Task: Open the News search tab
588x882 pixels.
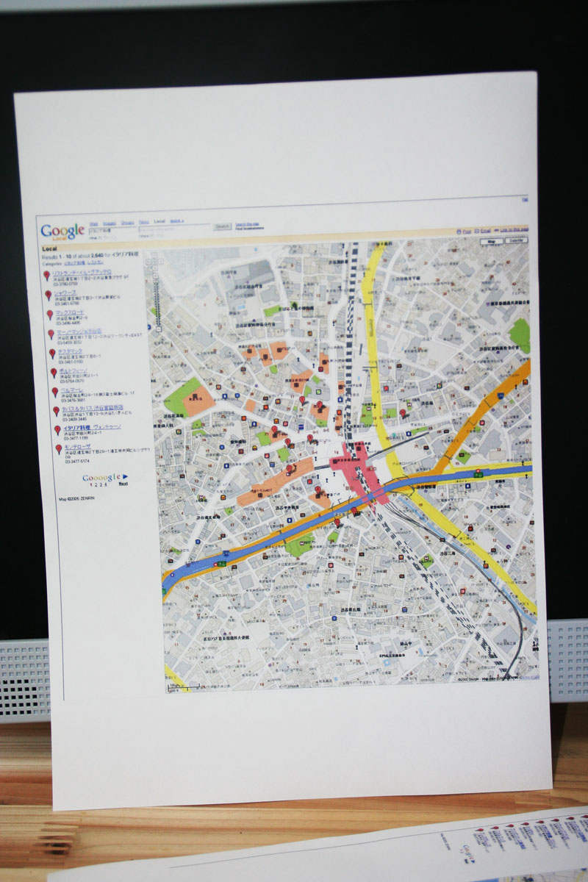Action: (144, 222)
